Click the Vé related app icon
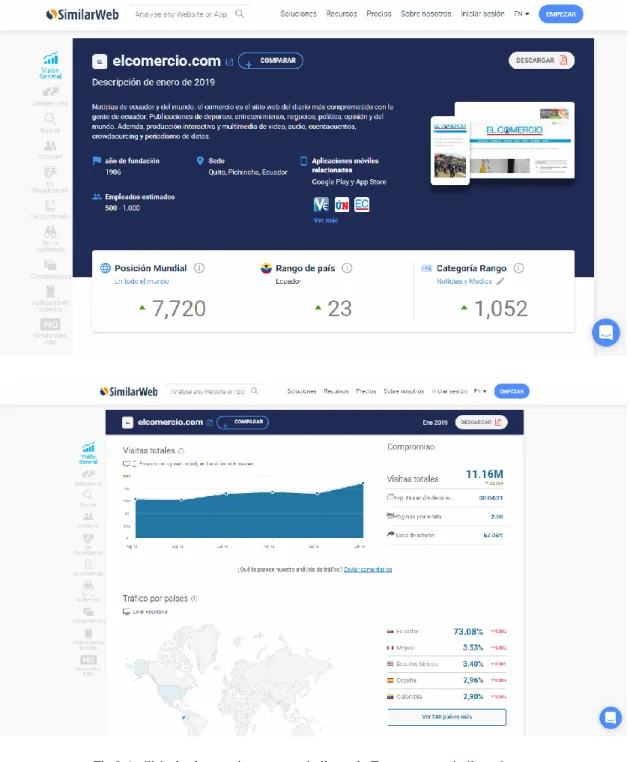Screen dimensions: 630x762 321,205
